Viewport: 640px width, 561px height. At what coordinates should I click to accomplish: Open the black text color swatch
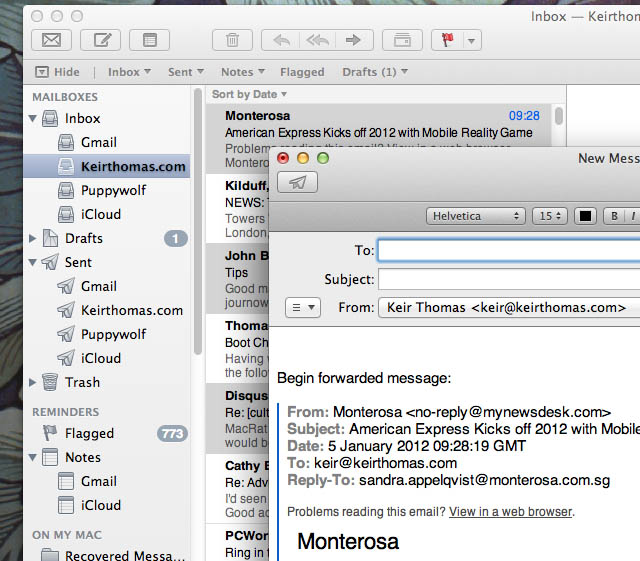pos(585,216)
